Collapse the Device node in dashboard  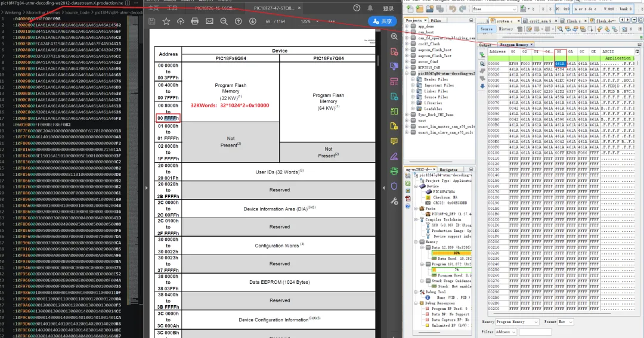[x=416, y=186]
